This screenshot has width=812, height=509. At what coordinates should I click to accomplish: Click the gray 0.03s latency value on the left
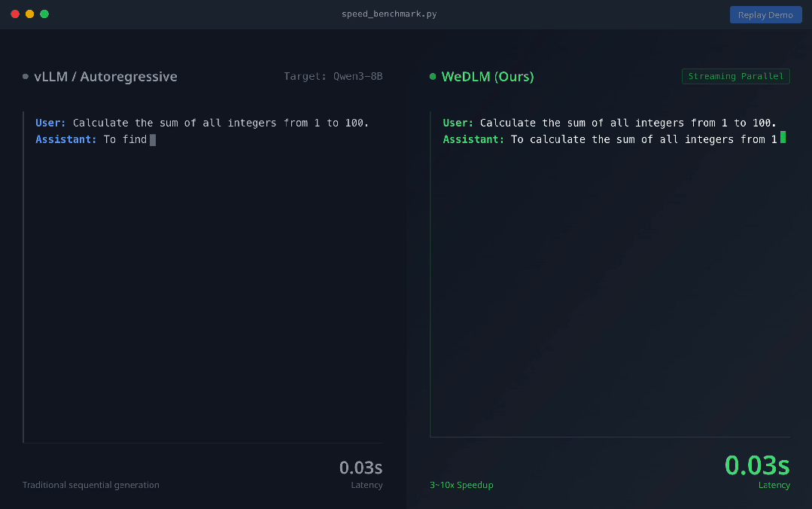(360, 468)
